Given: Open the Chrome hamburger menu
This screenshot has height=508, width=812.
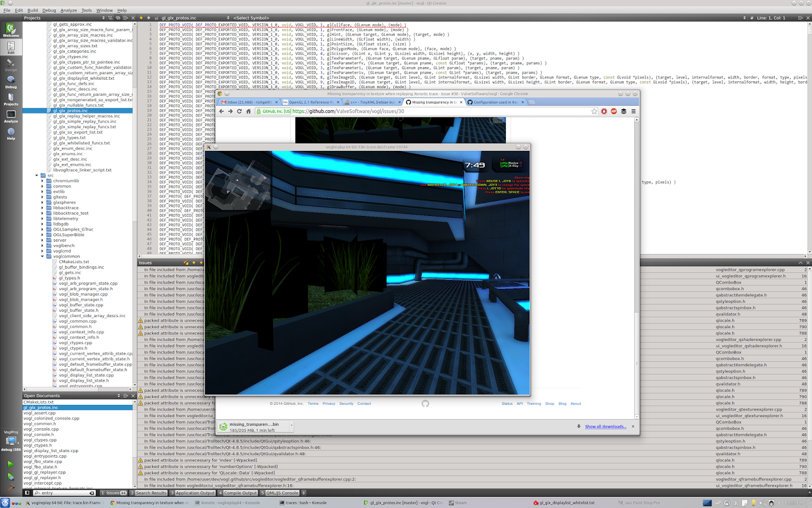Looking at the screenshot, I should click(x=633, y=111).
